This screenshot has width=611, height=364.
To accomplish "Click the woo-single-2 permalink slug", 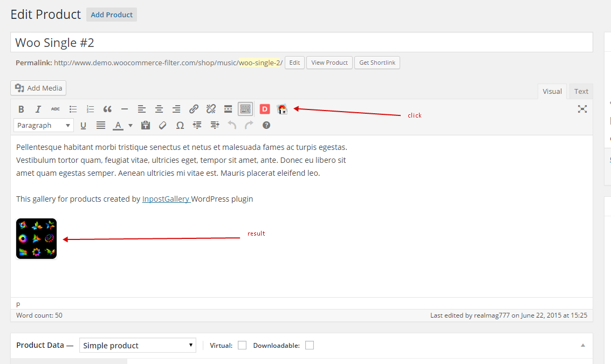I will (x=259, y=63).
